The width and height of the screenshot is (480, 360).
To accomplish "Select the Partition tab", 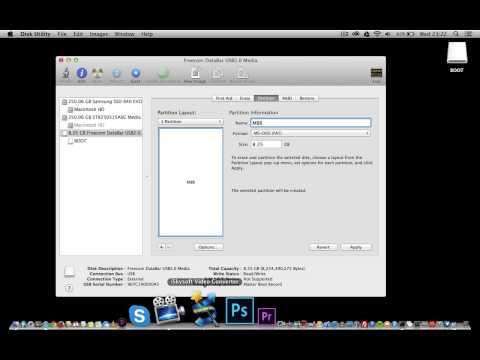I will (x=266, y=98).
